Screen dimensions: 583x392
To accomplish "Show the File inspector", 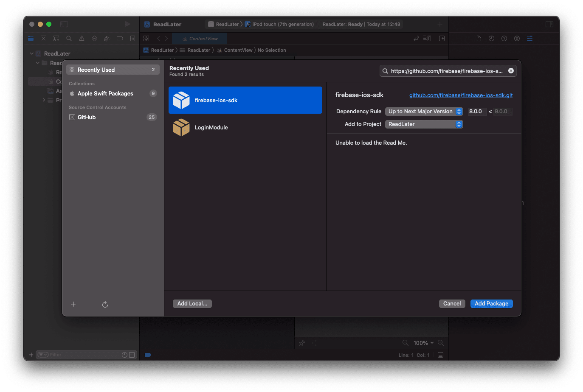I will coord(479,39).
